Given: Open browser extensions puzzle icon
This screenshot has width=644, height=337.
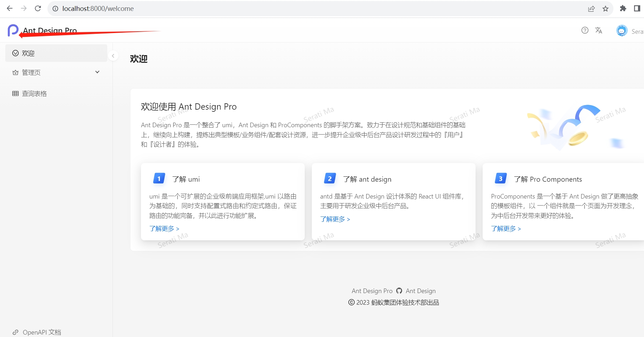Looking at the screenshot, I should tap(623, 8).
